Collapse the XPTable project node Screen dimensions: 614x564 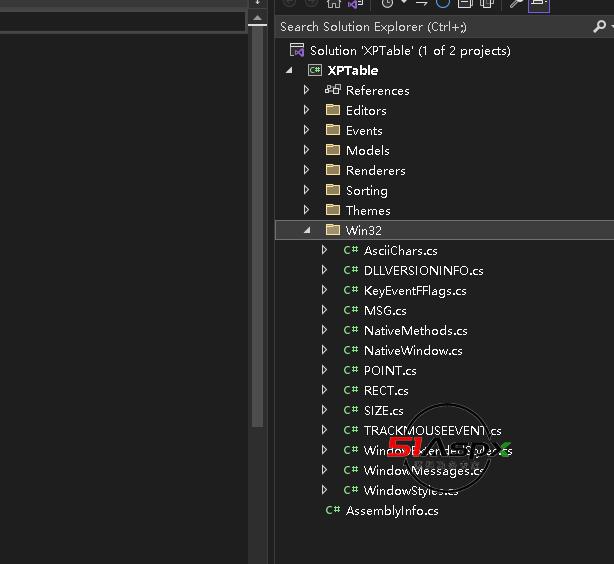tap(289, 70)
